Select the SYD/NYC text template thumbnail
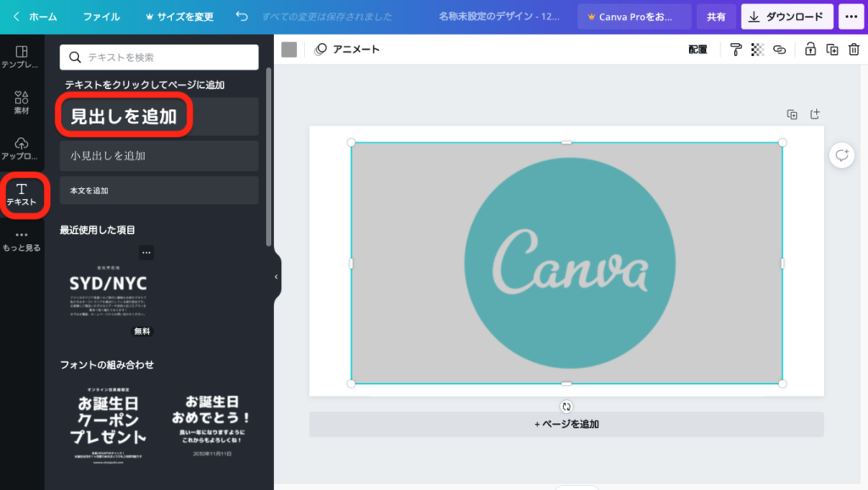The height and width of the screenshot is (490, 868). 108,292
